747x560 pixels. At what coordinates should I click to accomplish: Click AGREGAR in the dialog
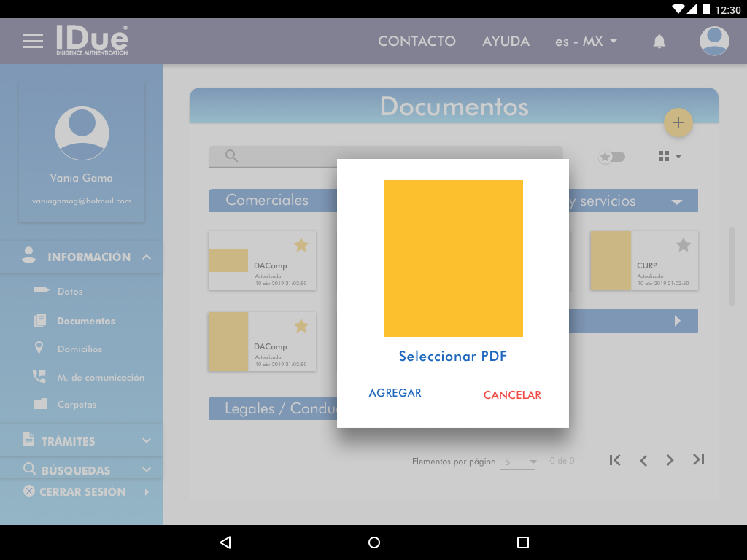click(395, 393)
